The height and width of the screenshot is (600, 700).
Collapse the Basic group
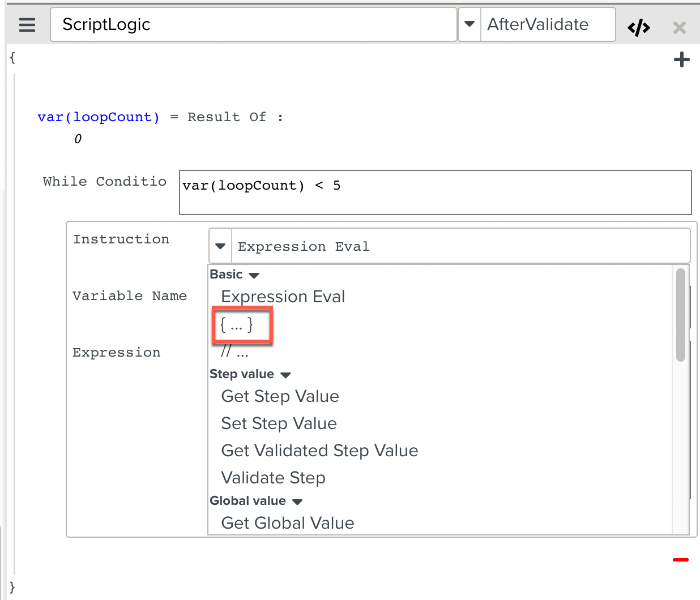(x=254, y=275)
